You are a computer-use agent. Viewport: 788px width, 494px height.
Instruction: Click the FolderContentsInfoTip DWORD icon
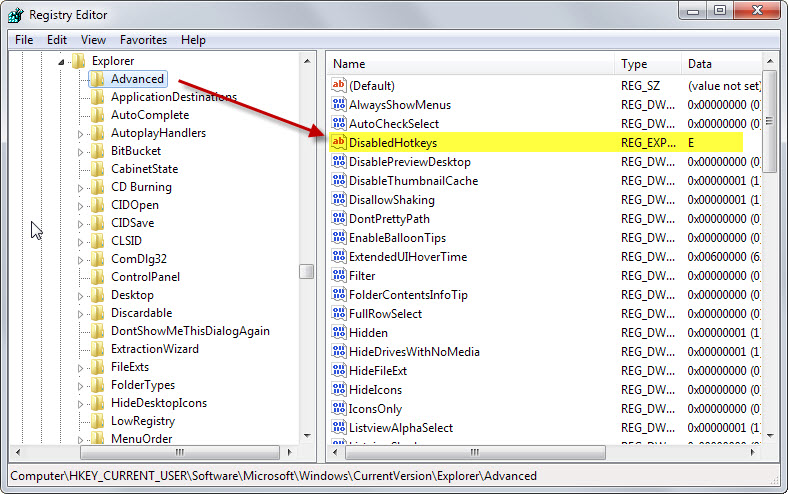pos(339,294)
